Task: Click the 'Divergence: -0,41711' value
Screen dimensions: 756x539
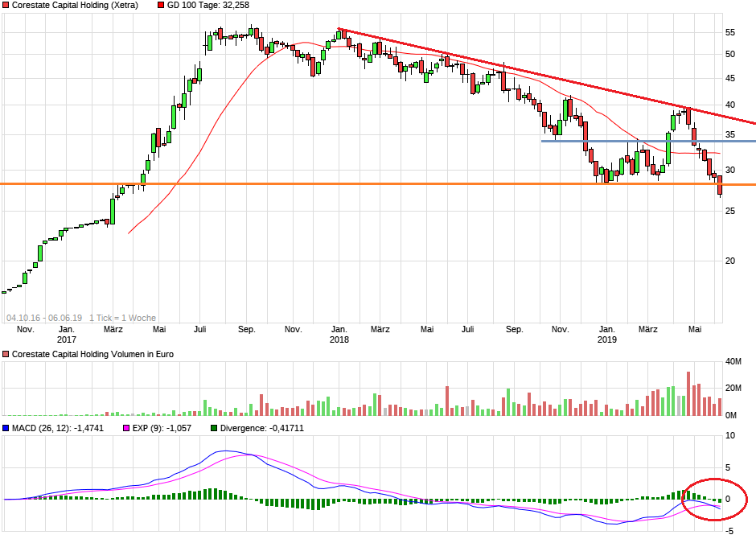Action: (262, 428)
